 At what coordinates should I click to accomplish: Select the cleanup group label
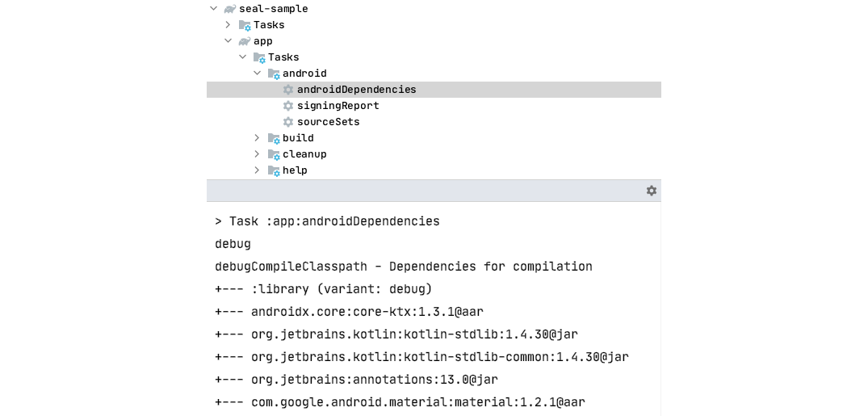pos(304,153)
